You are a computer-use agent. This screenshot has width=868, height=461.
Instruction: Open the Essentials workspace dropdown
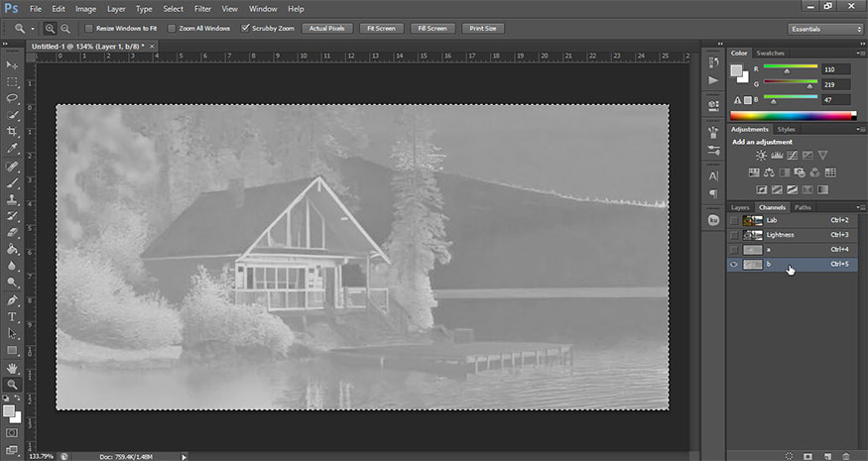point(825,29)
